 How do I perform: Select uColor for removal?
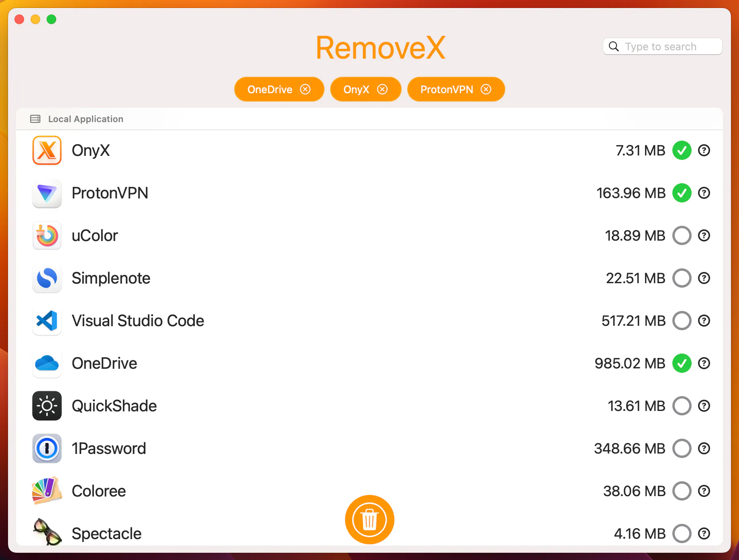pos(682,235)
